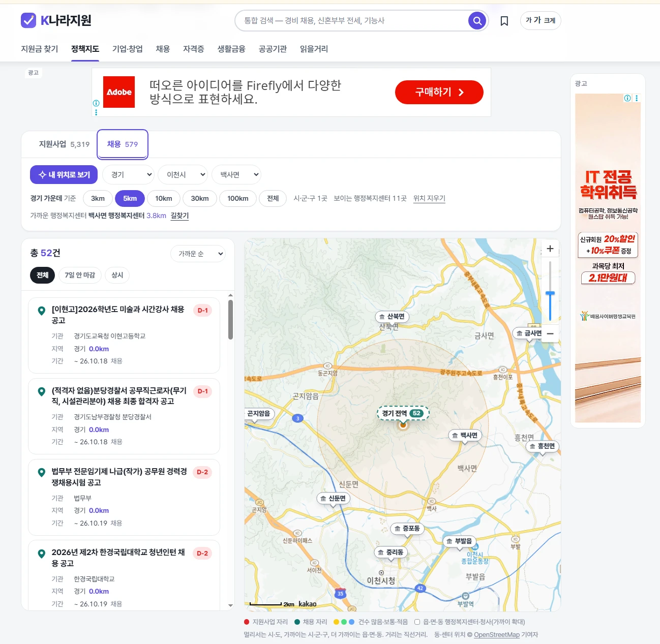660x644 pixels.
Task: Click the 가 가 크게 text size button
Action: tap(541, 21)
